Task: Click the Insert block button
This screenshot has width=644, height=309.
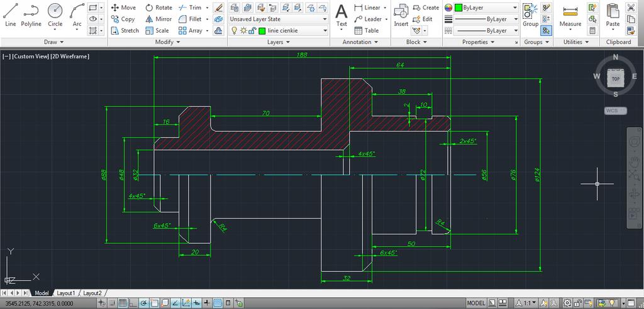Action: click(401, 15)
